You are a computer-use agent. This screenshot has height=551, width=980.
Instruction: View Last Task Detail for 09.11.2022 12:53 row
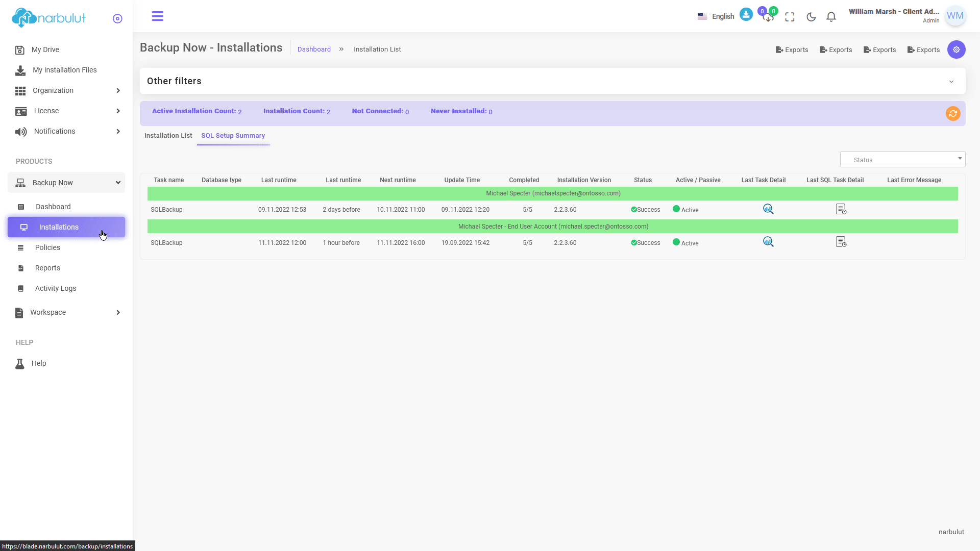(x=768, y=209)
